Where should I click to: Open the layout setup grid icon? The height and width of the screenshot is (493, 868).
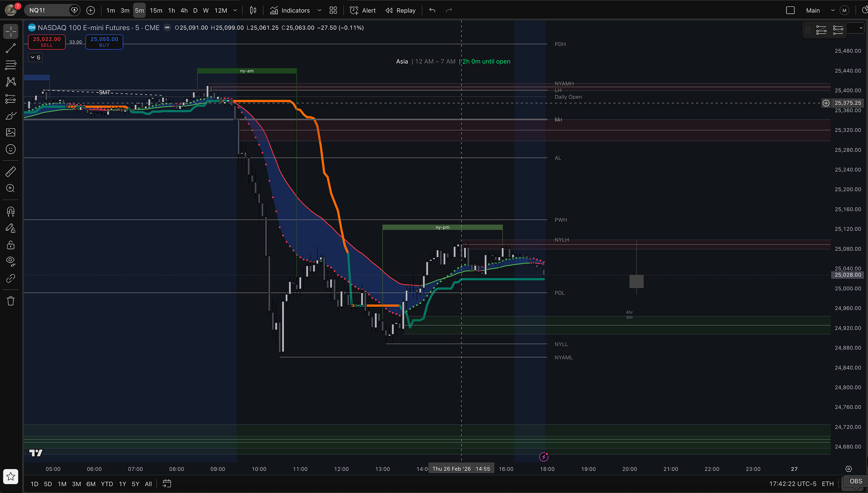(x=333, y=10)
